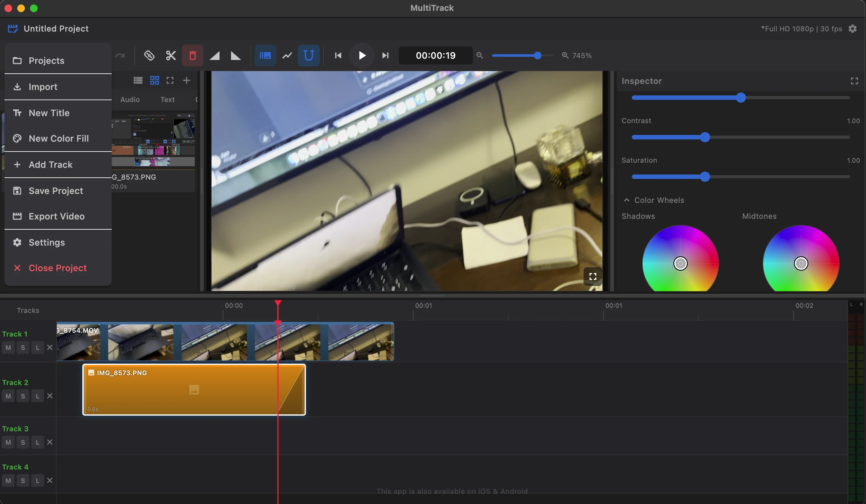This screenshot has height=504, width=866.
Task: Choose Close Project from the menu
Action: click(x=57, y=268)
